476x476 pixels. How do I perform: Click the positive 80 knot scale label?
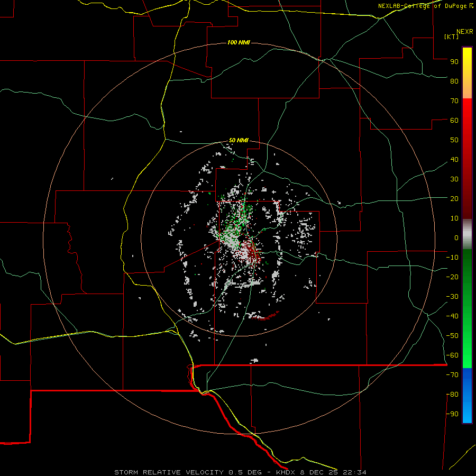454,81
